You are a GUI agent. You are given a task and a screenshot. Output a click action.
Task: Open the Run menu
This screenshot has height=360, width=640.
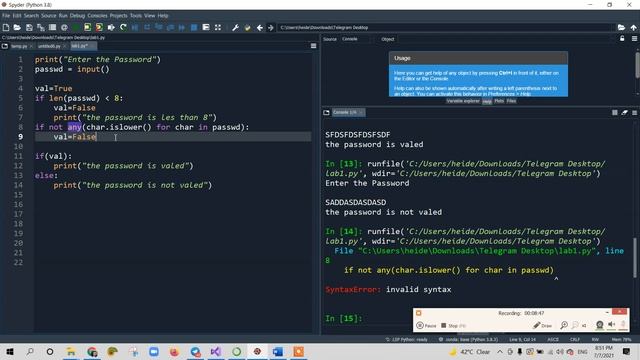(x=63, y=16)
